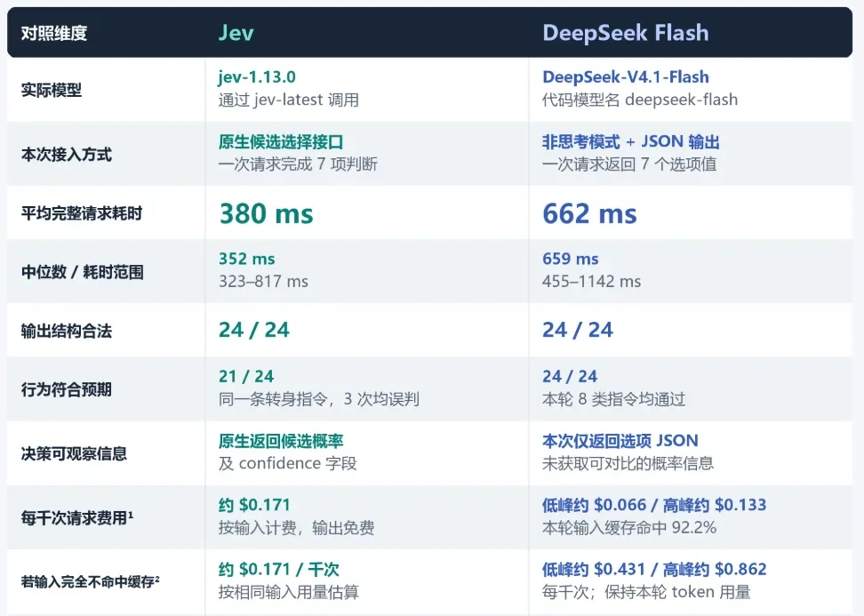Click DeepSeek's '24 / 24' in 输出结构合法 row
Viewport: 864px width, 616px height.
[x=578, y=330]
